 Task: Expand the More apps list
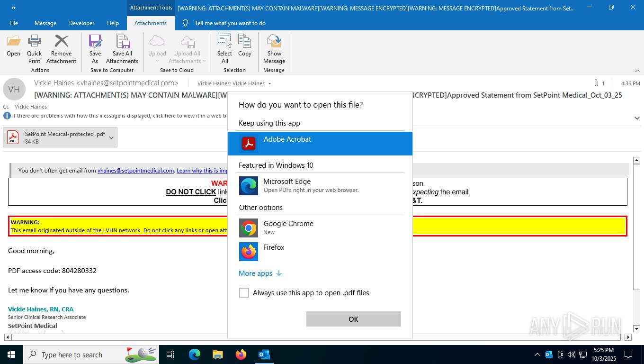click(x=260, y=273)
